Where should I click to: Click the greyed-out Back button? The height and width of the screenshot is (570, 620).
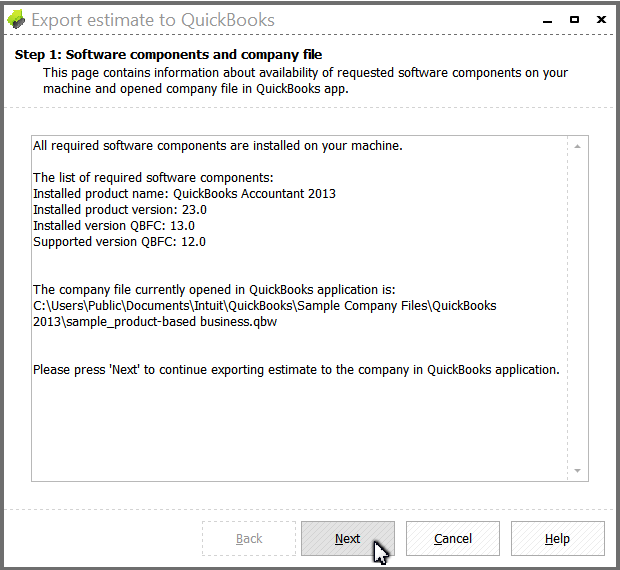click(249, 538)
